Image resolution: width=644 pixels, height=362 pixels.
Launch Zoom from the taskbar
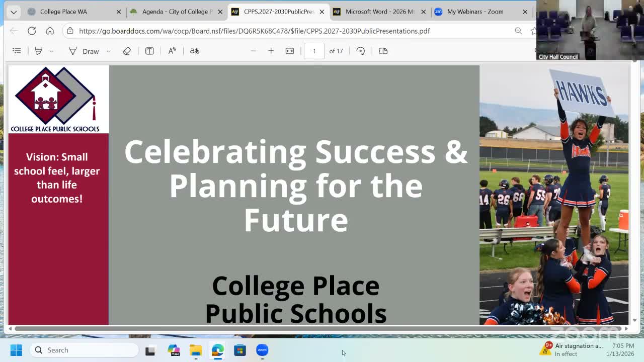(262, 350)
